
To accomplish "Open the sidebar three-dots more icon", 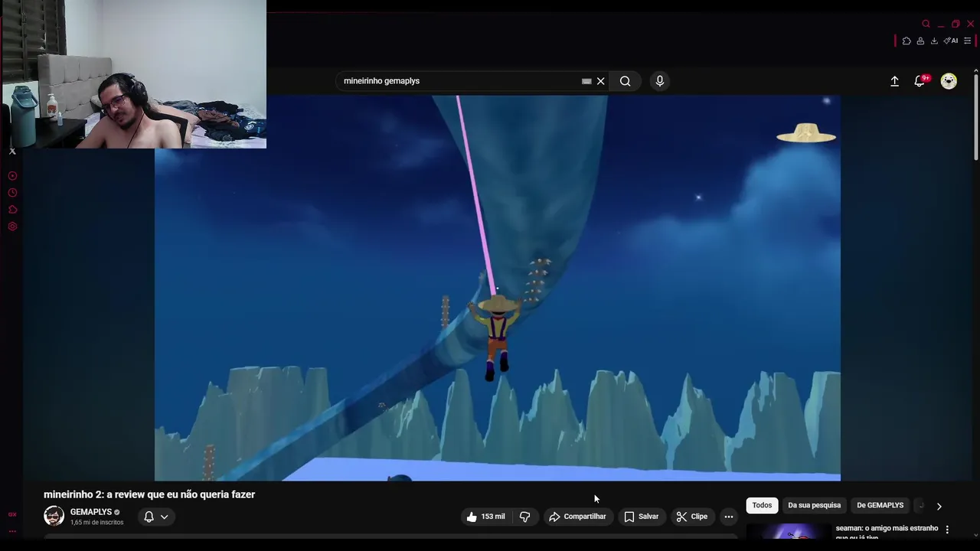I will coord(12,531).
